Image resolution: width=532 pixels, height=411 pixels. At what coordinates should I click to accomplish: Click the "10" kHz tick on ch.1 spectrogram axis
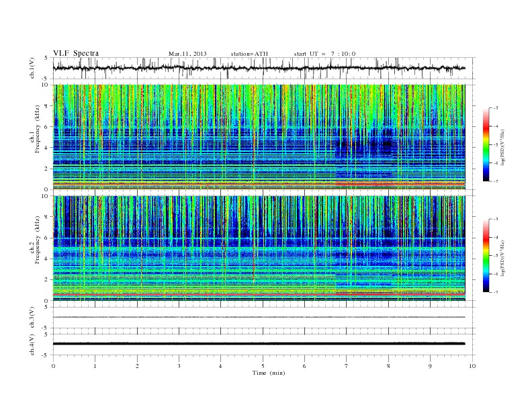46,85
